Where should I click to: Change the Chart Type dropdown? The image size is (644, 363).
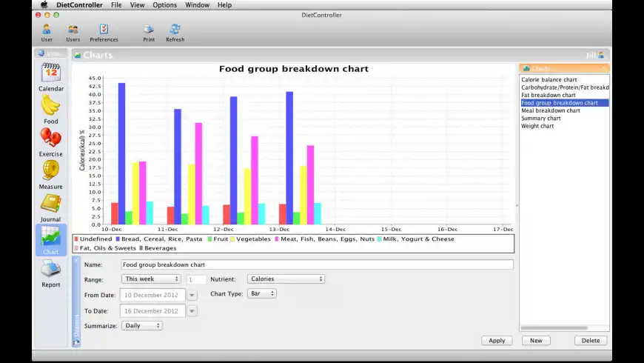click(x=262, y=293)
